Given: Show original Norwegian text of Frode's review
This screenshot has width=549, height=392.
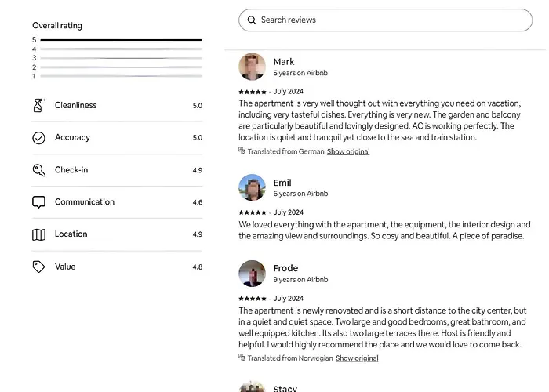Looking at the screenshot, I should click(357, 358).
